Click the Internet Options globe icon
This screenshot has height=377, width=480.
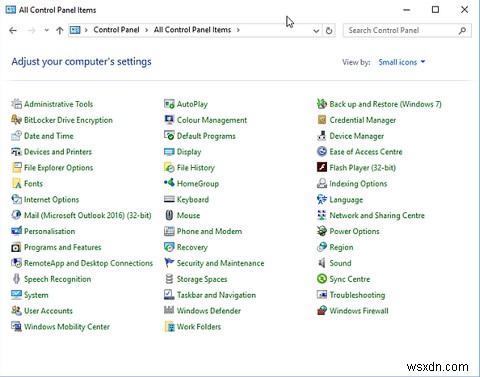tap(16, 200)
